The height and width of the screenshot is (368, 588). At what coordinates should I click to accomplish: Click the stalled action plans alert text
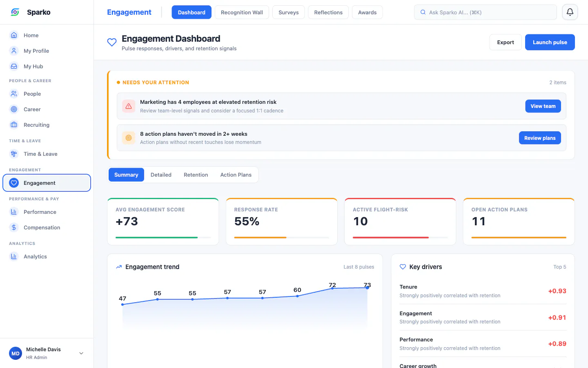[194, 134]
